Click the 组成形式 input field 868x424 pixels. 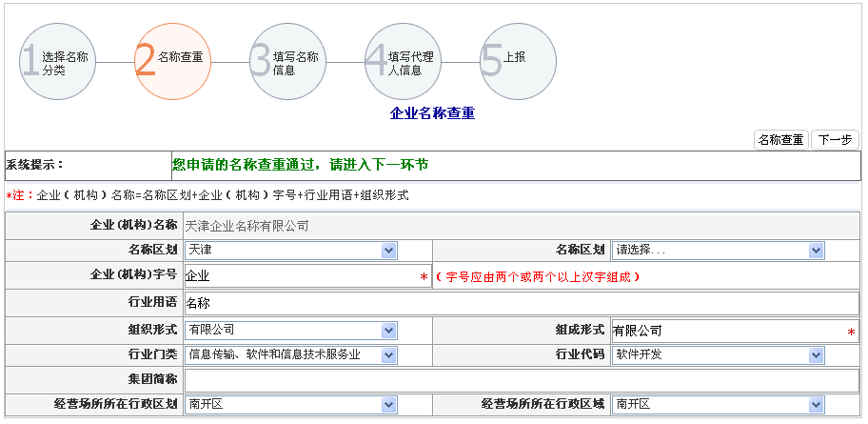tap(728, 331)
